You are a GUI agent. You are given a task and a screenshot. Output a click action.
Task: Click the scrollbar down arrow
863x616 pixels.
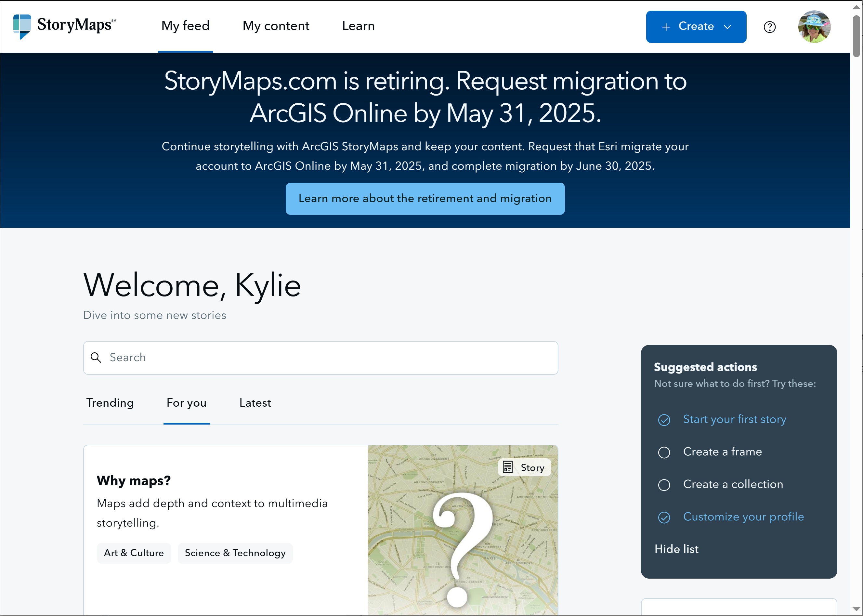856,609
